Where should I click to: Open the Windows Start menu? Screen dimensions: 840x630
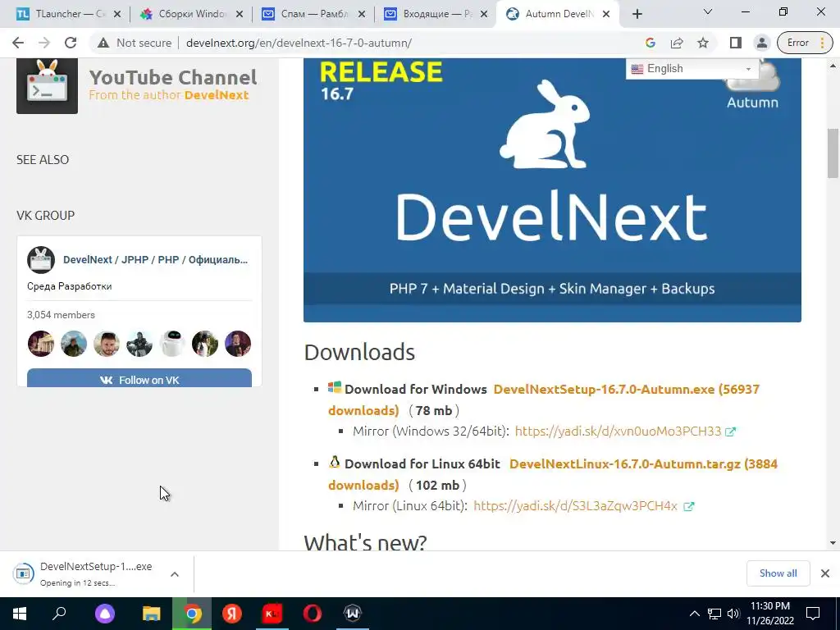[x=20, y=614]
